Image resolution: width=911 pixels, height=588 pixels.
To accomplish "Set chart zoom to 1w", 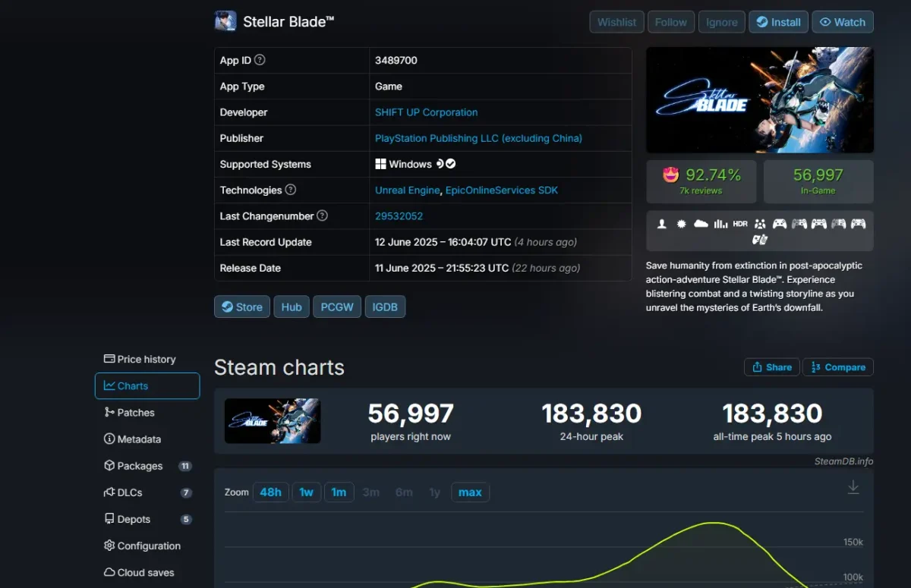I will [x=306, y=492].
